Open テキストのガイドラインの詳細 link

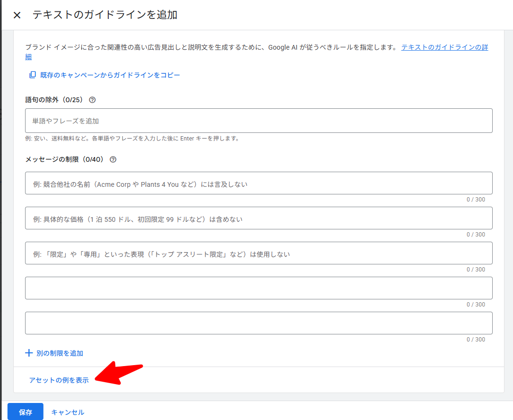click(444, 47)
